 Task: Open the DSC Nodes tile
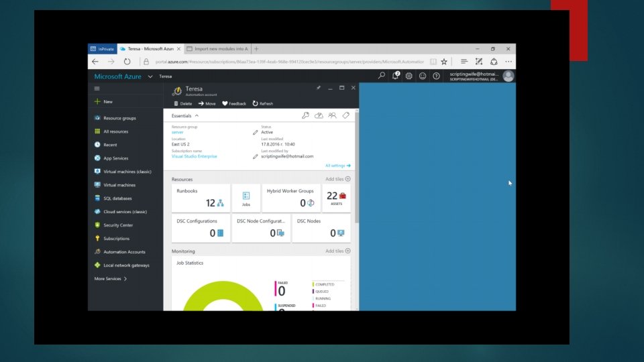point(321,228)
